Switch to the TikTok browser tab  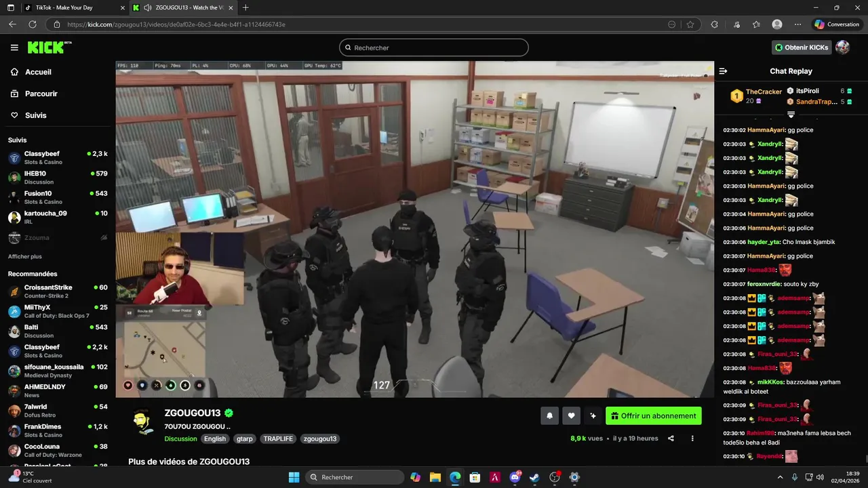coord(75,7)
